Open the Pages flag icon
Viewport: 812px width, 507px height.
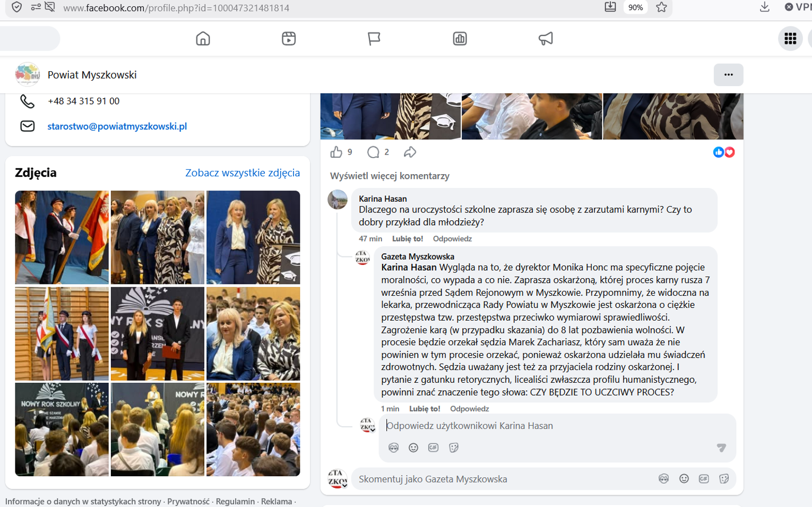click(x=374, y=39)
